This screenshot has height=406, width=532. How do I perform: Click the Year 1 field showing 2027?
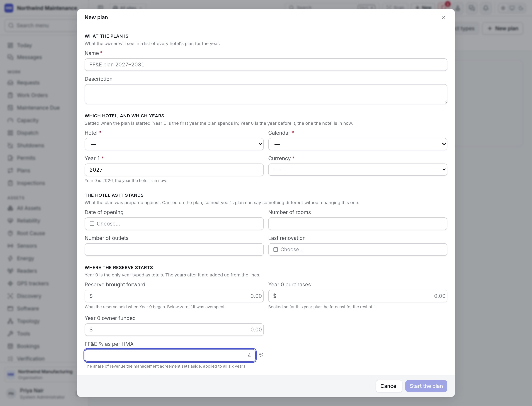(174, 170)
